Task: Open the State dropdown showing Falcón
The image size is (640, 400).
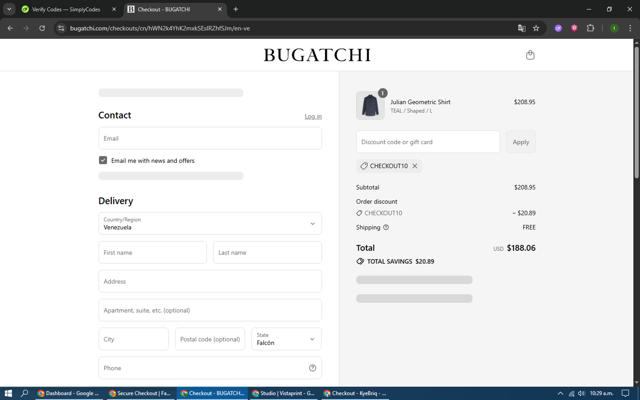Action: pyautogui.click(x=286, y=339)
